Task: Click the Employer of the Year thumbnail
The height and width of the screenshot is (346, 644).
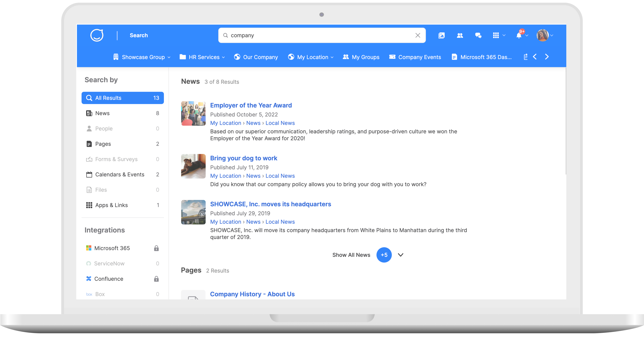Action: (193, 113)
